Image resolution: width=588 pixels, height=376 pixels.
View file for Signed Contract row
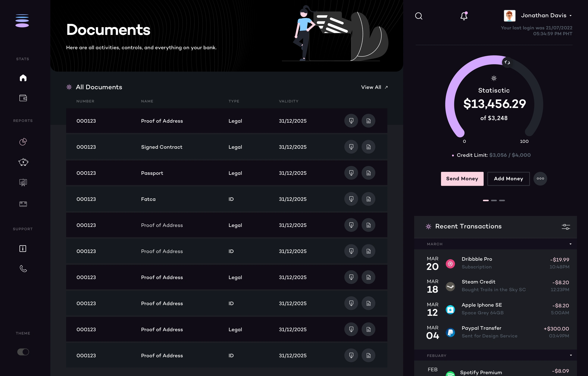[368, 147]
